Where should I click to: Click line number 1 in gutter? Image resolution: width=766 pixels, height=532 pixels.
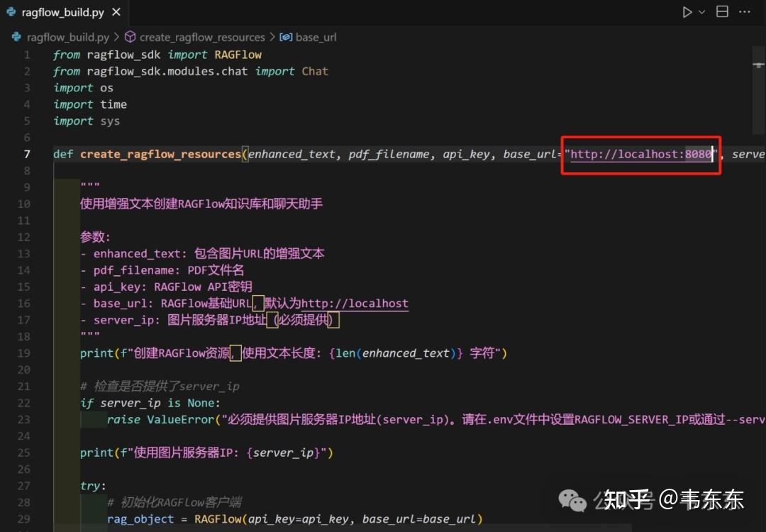coord(28,55)
